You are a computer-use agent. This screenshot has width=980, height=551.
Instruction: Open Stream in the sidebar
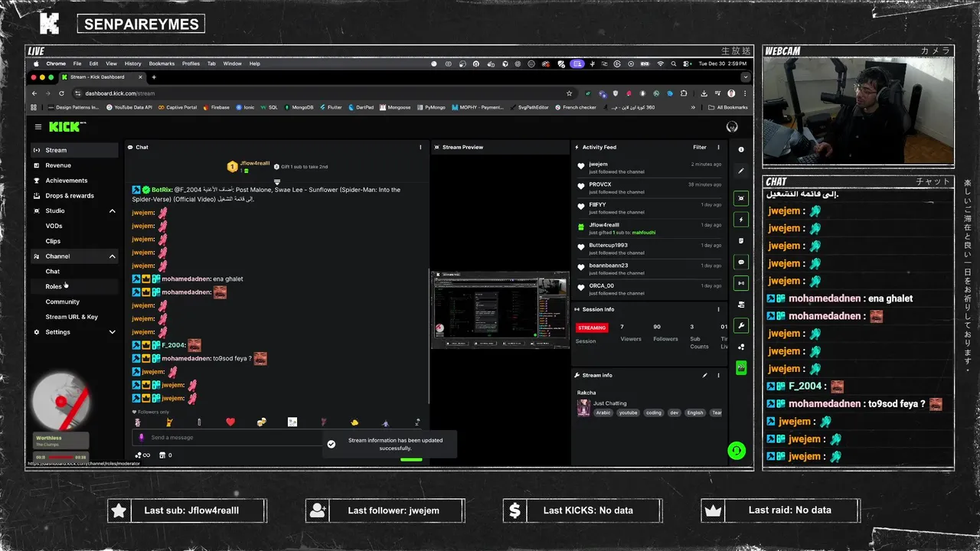74,150
